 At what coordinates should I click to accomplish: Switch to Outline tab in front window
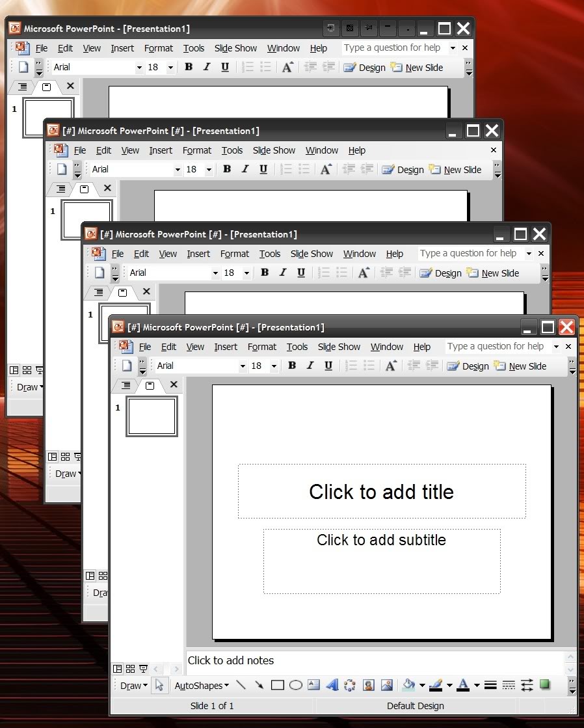tap(126, 385)
